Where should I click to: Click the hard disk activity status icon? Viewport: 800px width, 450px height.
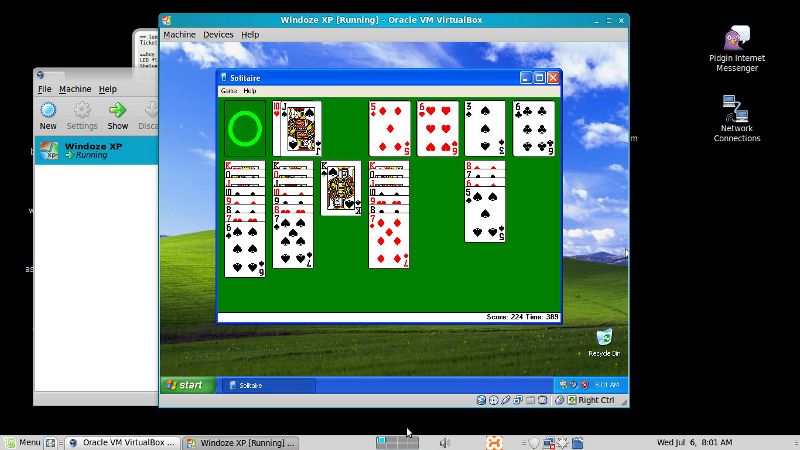pyautogui.click(x=481, y=400)
